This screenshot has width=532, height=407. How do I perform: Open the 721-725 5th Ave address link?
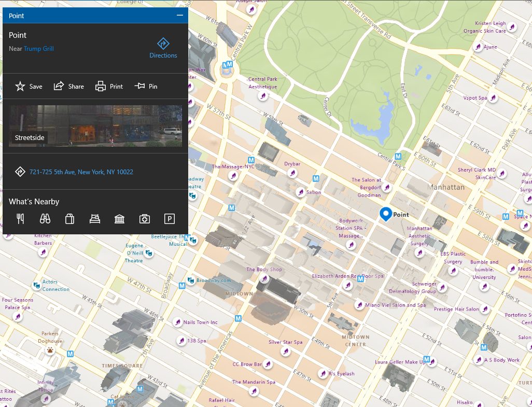click(x=81, y=172)
